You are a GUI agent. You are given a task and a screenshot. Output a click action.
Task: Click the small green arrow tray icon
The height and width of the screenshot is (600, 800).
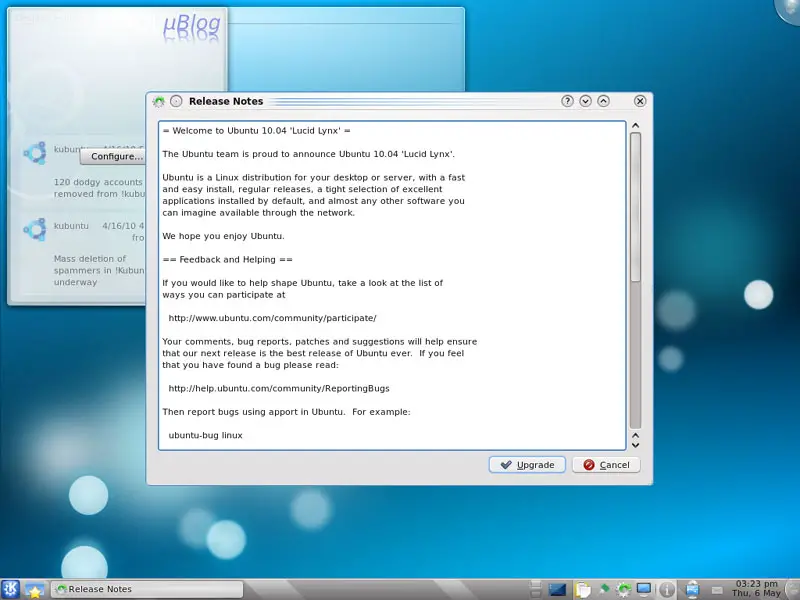(x=605, y=588)
